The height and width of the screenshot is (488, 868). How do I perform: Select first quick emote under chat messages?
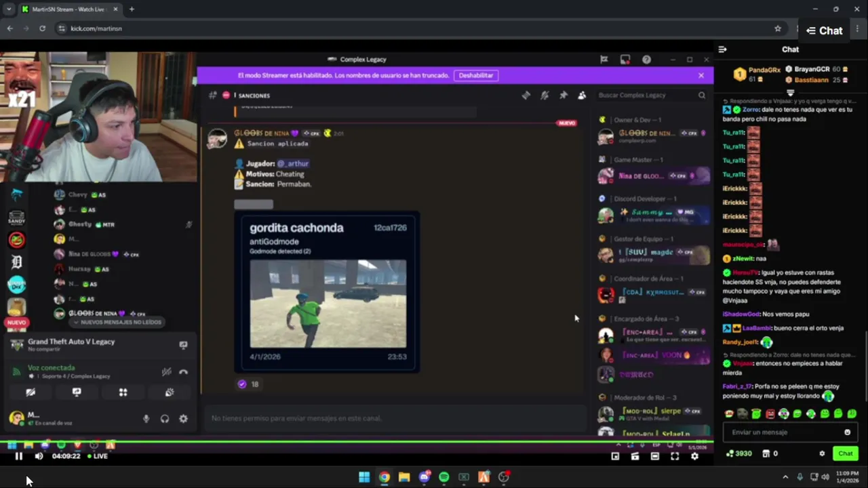pos(729,413)
